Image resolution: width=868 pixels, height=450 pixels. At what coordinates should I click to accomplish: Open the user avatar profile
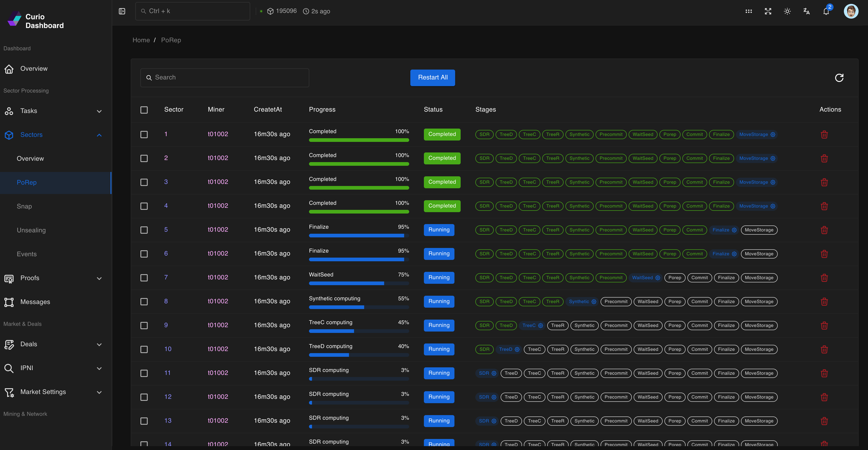[x=851, y=11]
